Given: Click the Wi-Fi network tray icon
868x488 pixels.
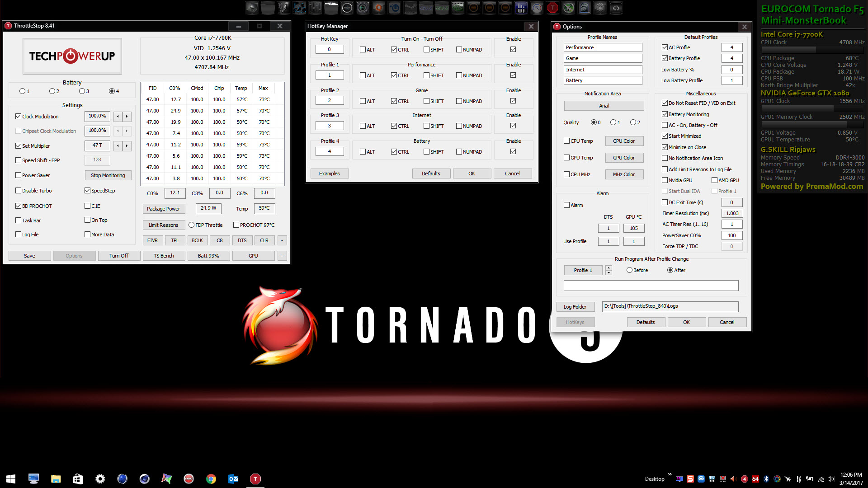Looking at the screenshot, I should [x=821, y=479].
